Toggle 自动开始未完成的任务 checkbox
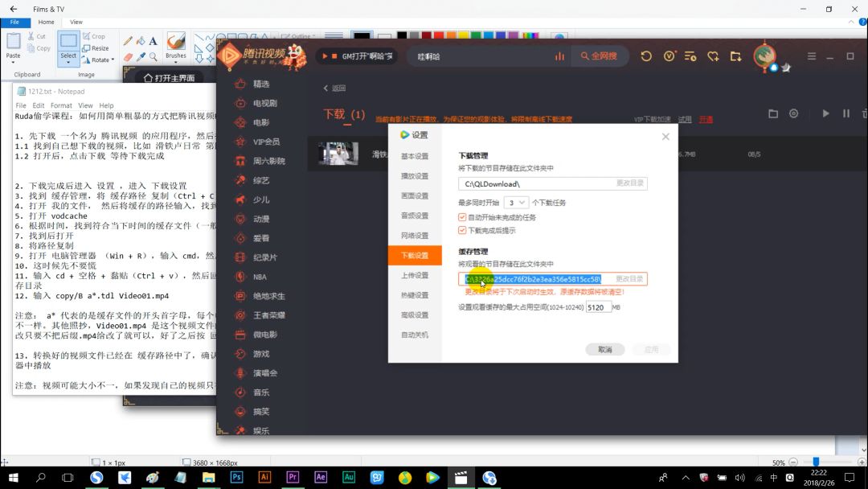868x489 pixels. [462, 217]
